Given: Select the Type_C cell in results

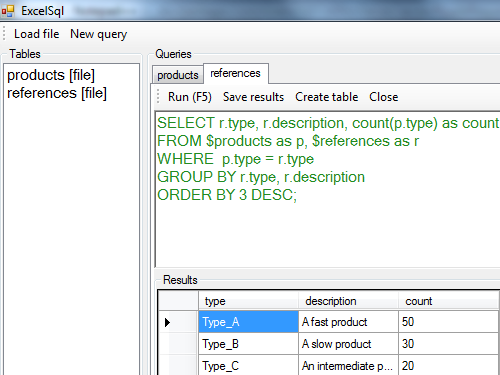Looking at the screenshot, I should [248, 365].
